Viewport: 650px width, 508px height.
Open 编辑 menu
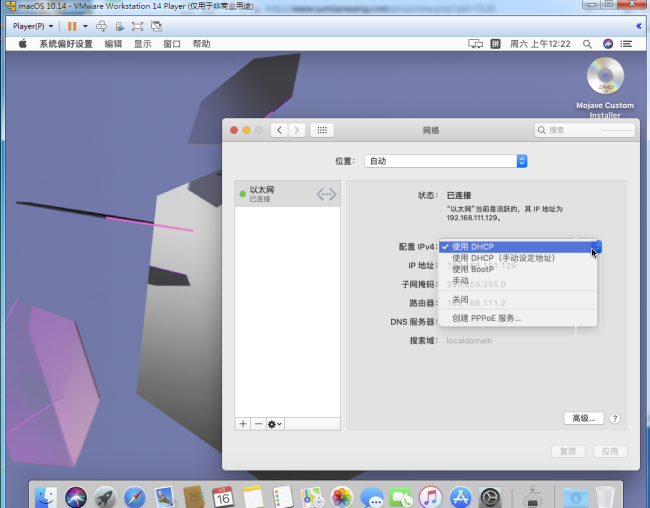(x=113, y=44)
